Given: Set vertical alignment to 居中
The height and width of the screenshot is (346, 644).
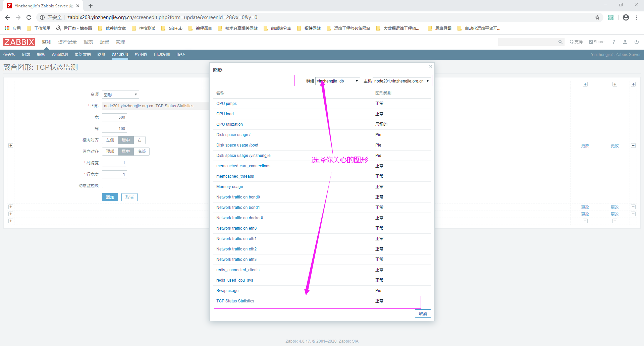Looking at the screenshot, I should click(x=126, y=152).
